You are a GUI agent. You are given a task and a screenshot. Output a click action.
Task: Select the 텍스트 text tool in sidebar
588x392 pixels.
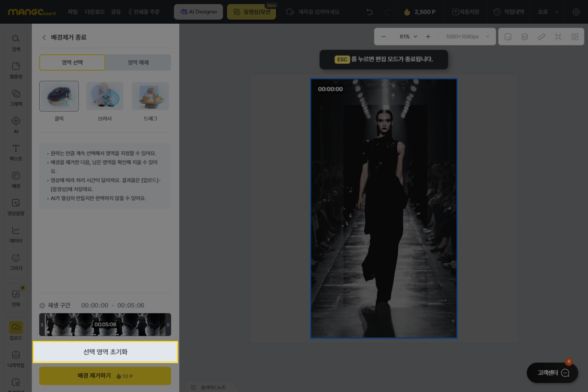tap(16, 152)
